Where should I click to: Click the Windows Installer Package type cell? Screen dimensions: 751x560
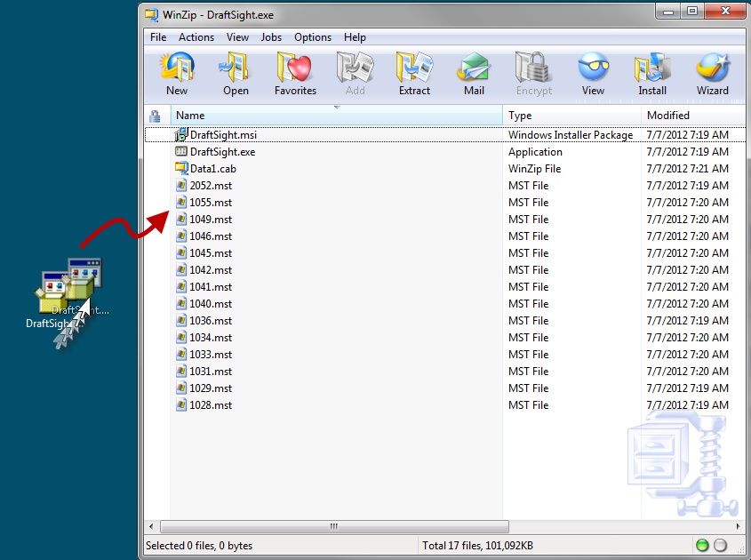(x=571, y=135)
